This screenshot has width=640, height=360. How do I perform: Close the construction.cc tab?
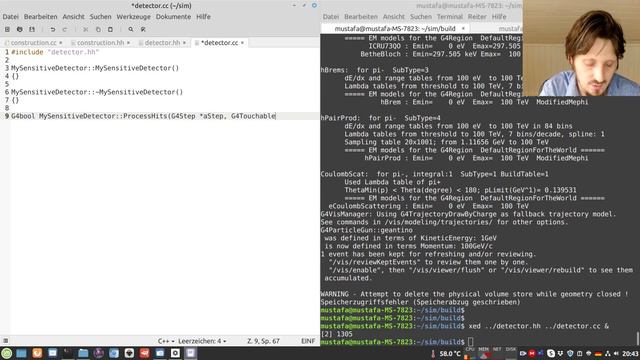click(61, 42)
